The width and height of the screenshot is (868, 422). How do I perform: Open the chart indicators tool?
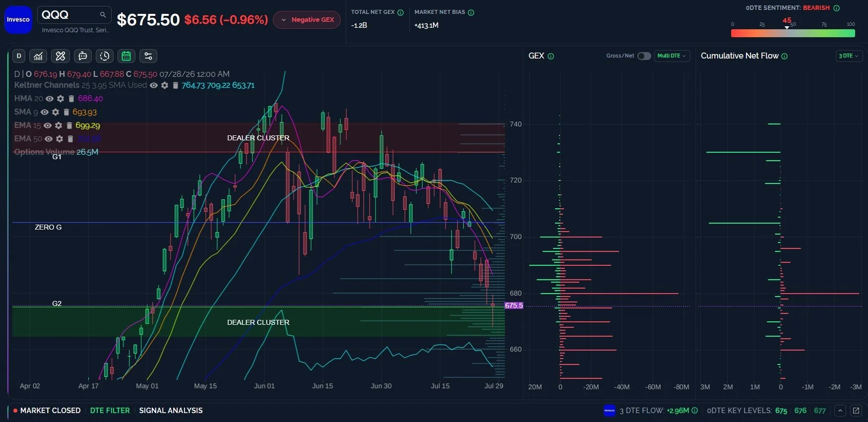click(38, 56)
